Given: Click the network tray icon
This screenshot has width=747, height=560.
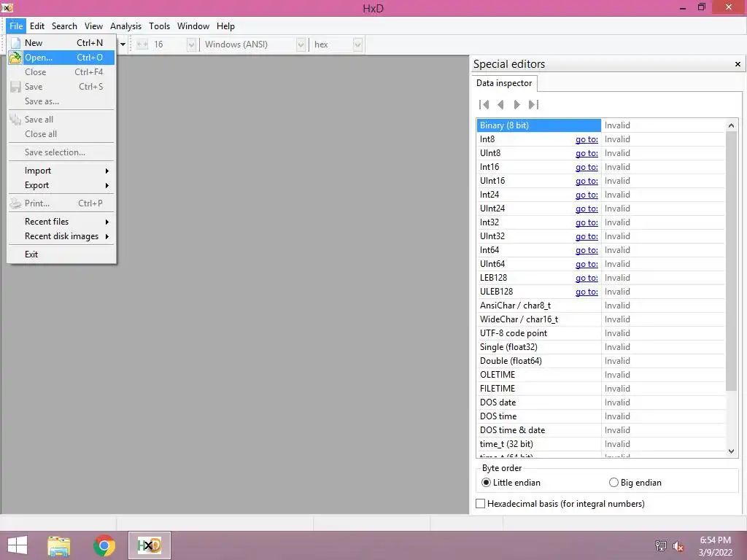Looking at the screenshot, I should point(661,546).
